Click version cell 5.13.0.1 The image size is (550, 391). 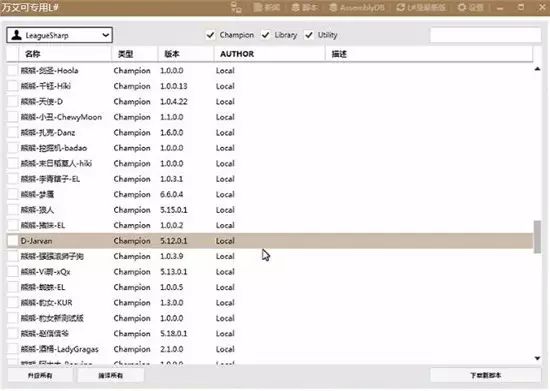coord(174,272)
